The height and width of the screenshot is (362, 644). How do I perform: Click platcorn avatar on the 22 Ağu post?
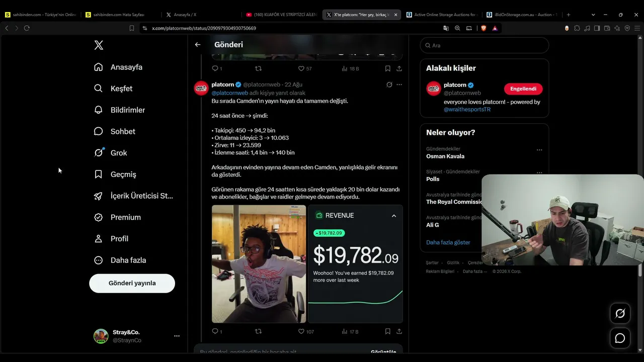tap(201, 88)
